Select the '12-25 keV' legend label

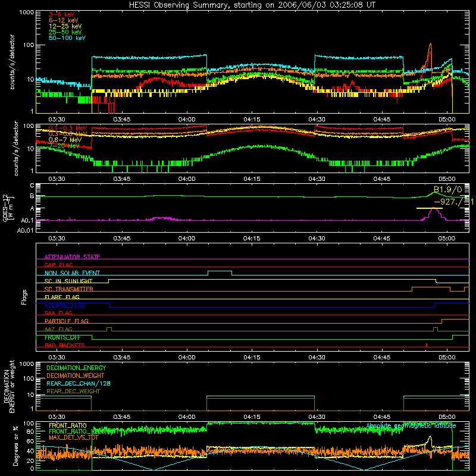[x=65, y=26]
